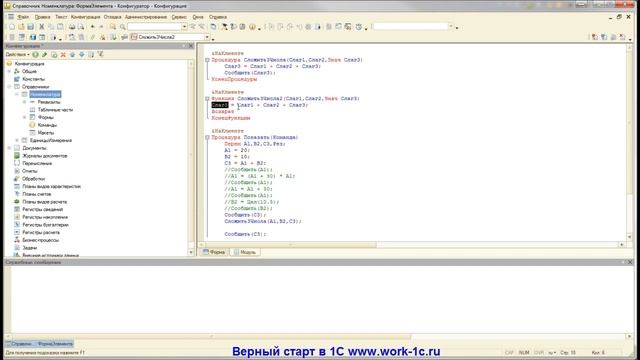Collapse the Показать procedure code block
Image resolution: width=640 pixels, height=360 pixels.
207,138
